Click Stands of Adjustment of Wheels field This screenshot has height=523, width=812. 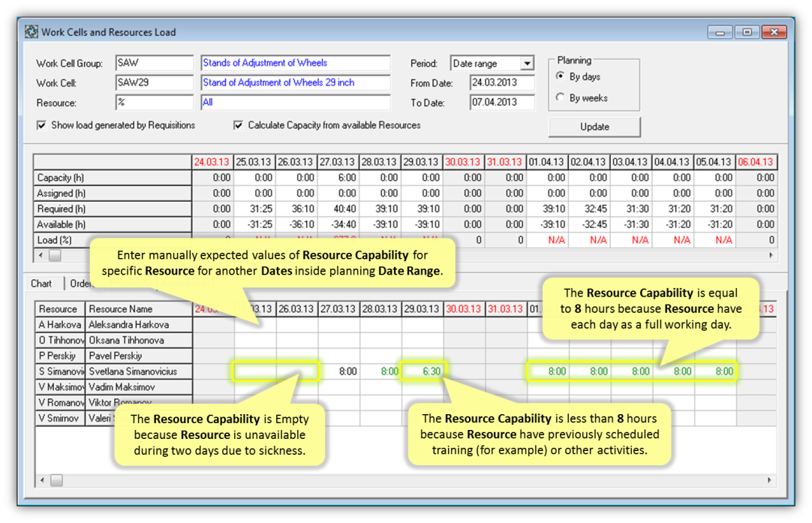[296, 63]
